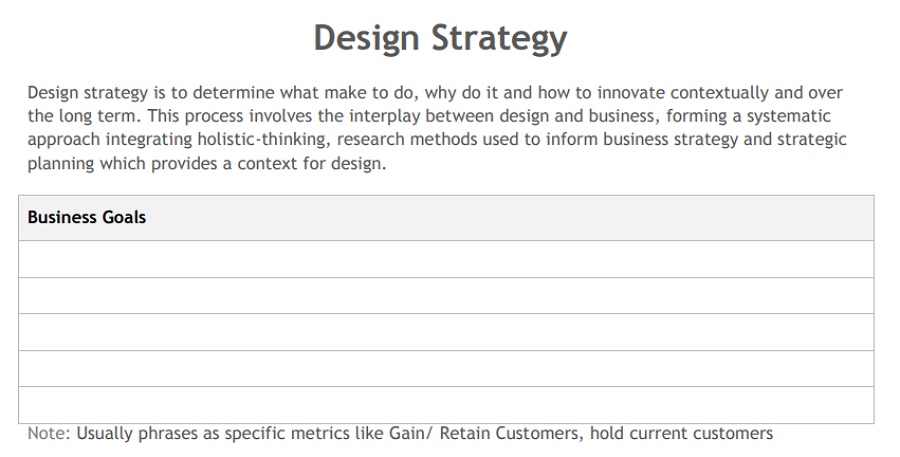Click the fourth empty table row
The height and width of the screenshot is (457, 900).
point(446,369)
